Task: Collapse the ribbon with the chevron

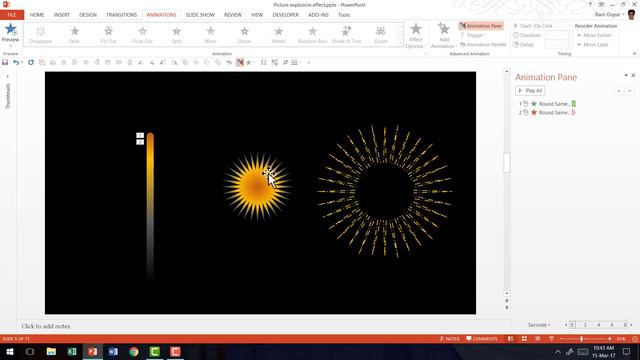Action: pyautogui.click(x=634, y=53)
